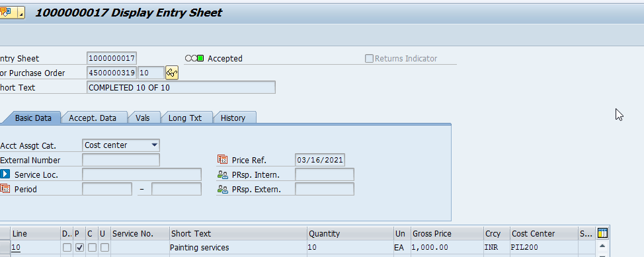Toggle the P checkbox on line 10
The width and height of the screenshot is (644, 257).
click(x=80, y=248)
